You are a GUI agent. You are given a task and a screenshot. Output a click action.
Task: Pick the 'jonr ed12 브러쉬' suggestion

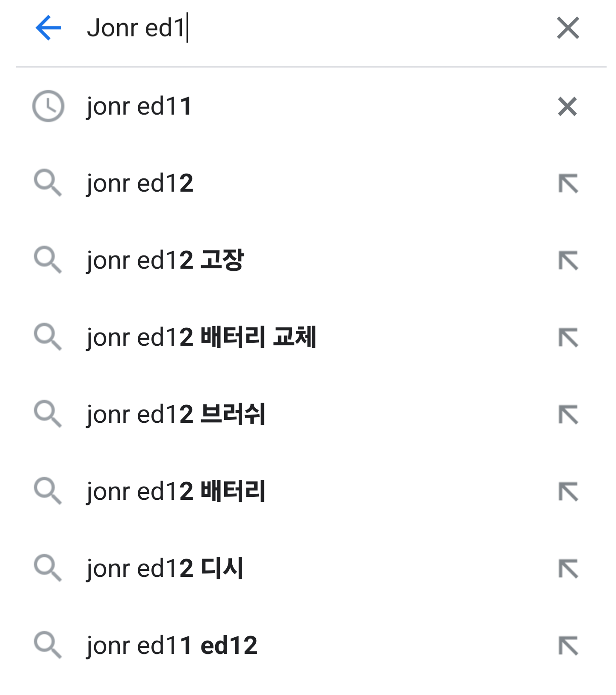coord(176,415)
